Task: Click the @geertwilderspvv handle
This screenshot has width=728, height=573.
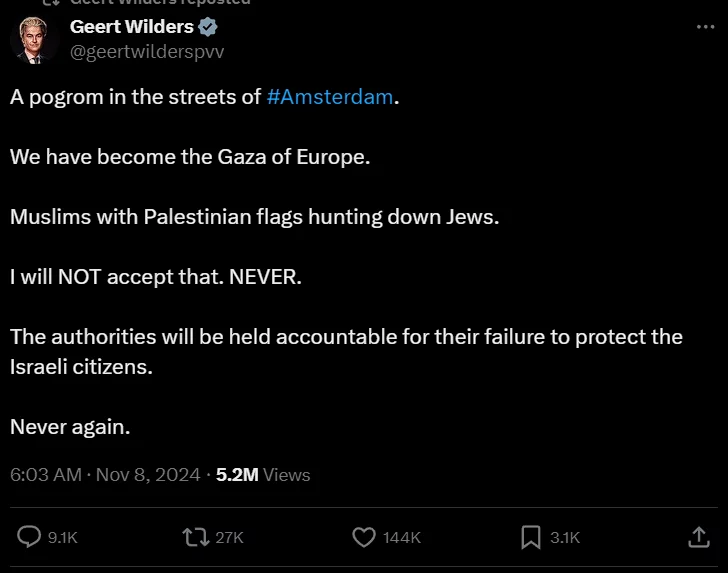Action: point(147,52)
